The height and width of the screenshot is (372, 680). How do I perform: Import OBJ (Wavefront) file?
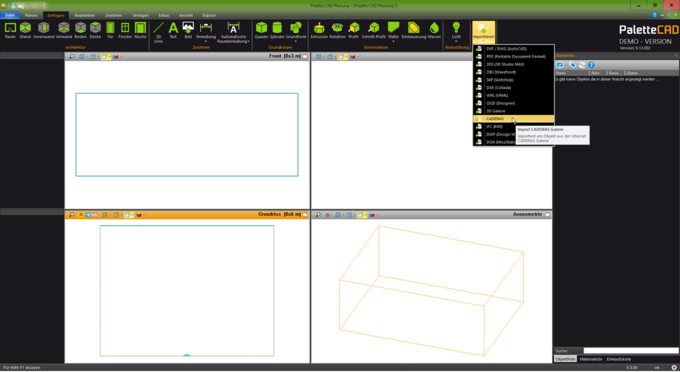click(513, 72)
